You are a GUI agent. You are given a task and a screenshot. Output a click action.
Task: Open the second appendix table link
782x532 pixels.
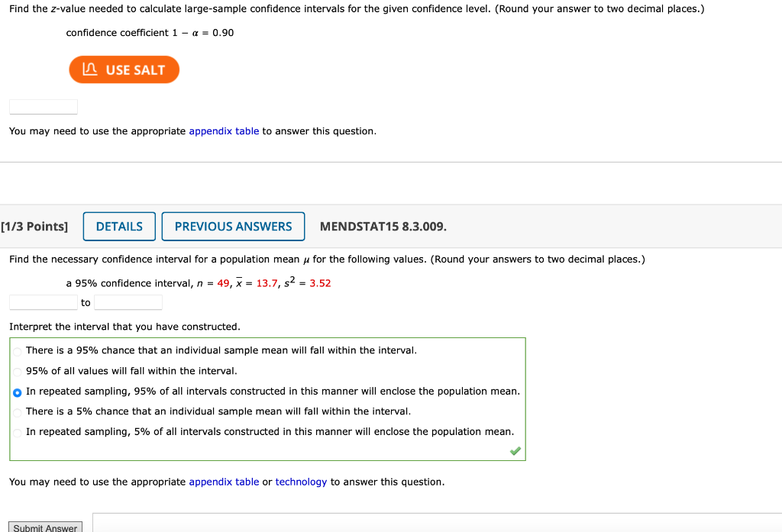(224, 482)
